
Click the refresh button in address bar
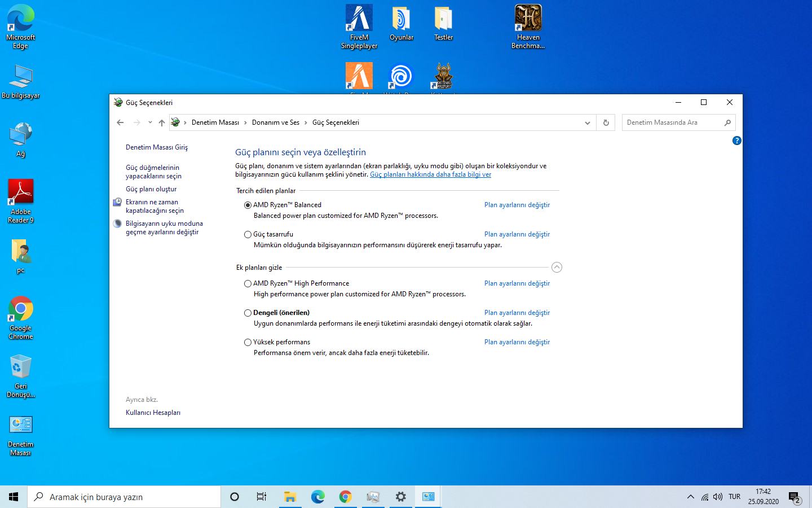pyautogui.click(x=606, y=122)
